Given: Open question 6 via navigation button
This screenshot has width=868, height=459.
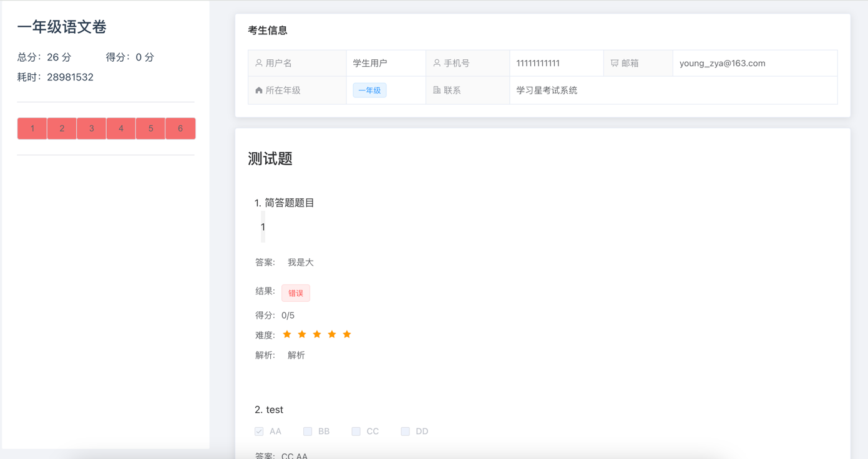Looking at the screenshot, I should [180, 128].
